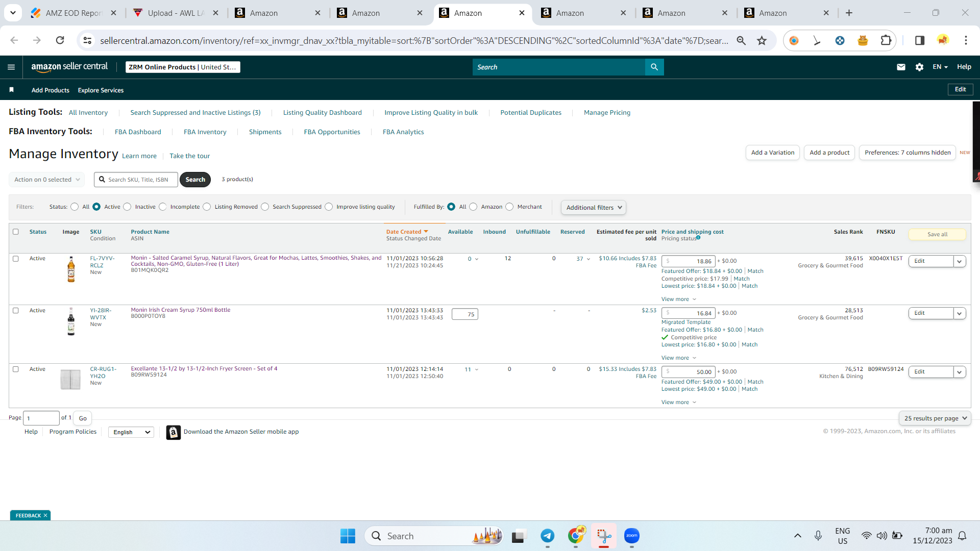Open the 25 results per page dropdown
Image resolution: width=980 pixels, height=551 pixels.
935,418
